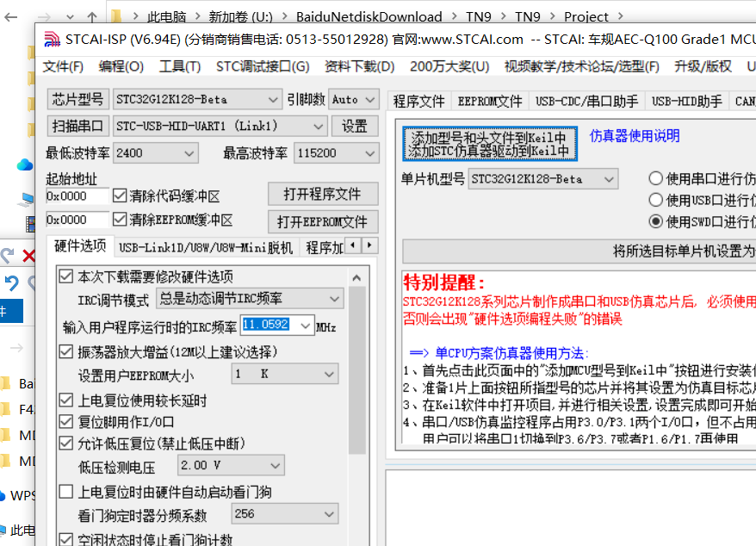Toggle 允许低压复位 checkbox
The height and width of the screenshot is (546, 756).
point(66,443)
